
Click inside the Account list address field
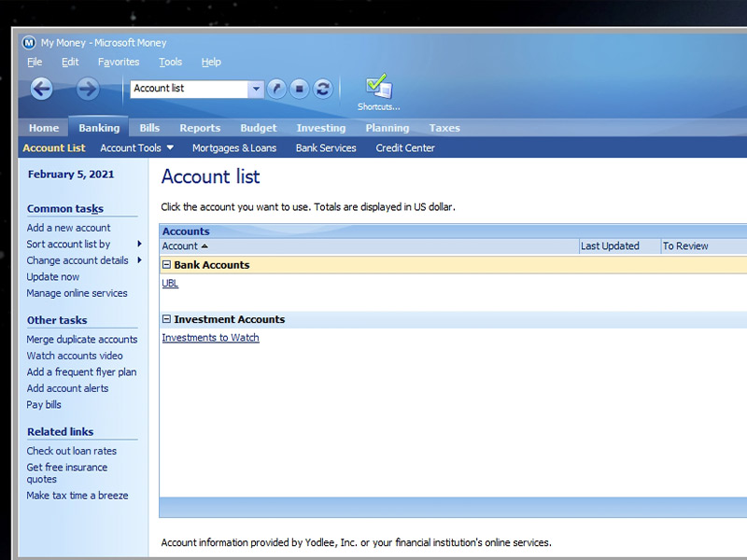click(190, 89)
